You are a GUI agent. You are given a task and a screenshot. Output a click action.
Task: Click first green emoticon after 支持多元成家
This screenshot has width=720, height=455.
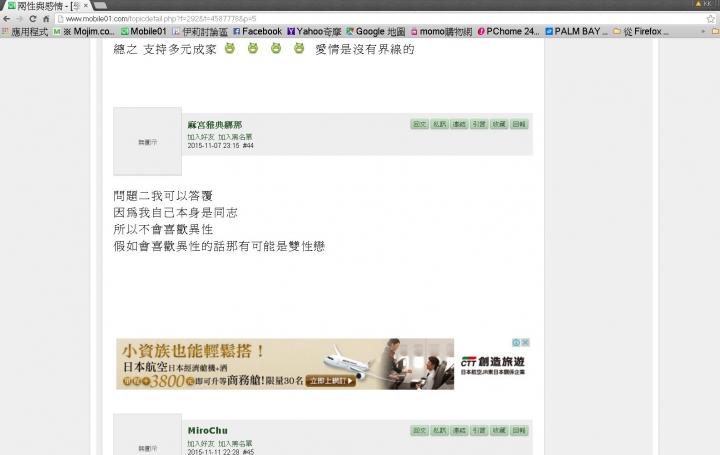[x=230, y=48]
